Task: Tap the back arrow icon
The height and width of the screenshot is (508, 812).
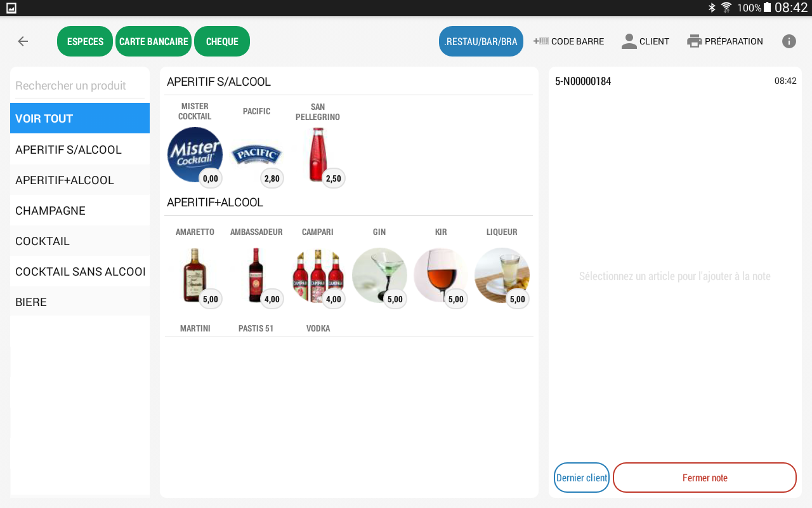Action: click(x=23, y=41)
